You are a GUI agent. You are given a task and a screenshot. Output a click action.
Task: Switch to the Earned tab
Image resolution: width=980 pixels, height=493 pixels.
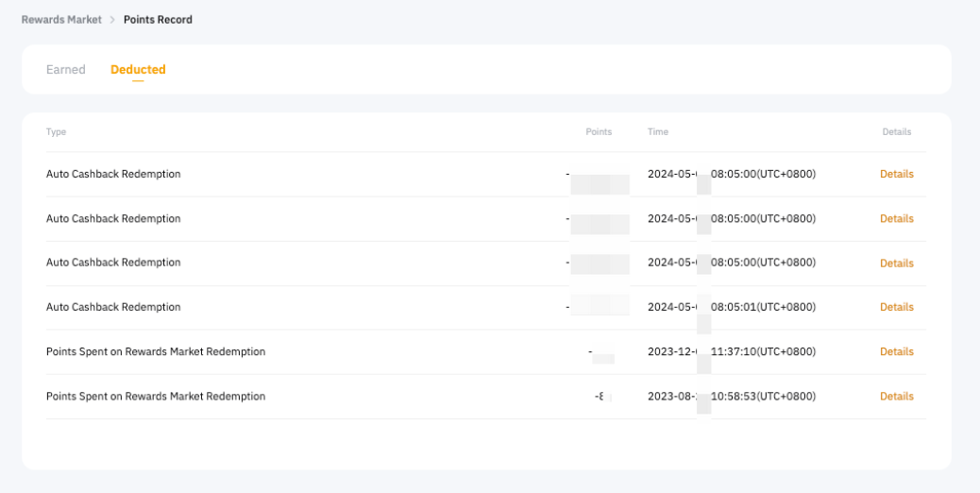point(66,70)
